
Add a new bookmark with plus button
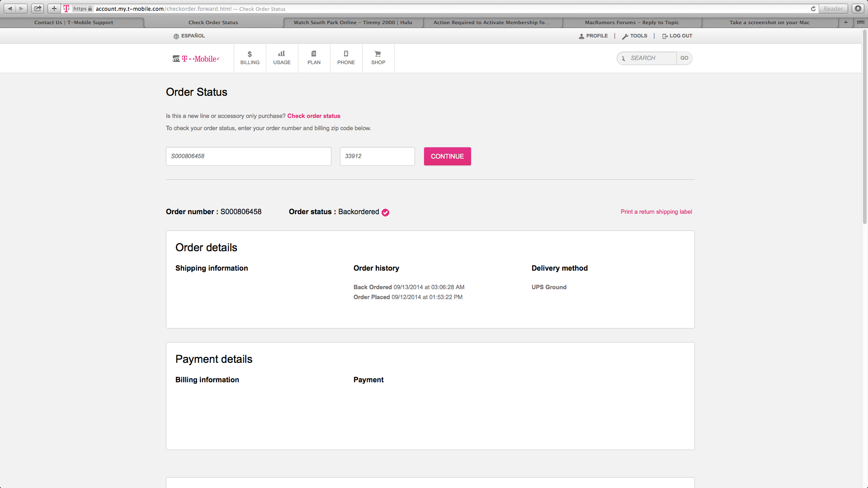(x=54, y=9)
